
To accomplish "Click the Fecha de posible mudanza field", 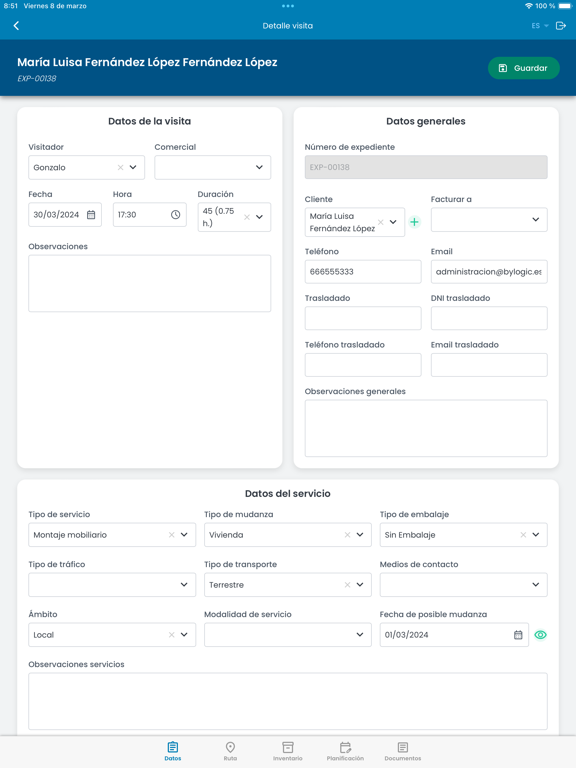I will [x=454, y=635].
